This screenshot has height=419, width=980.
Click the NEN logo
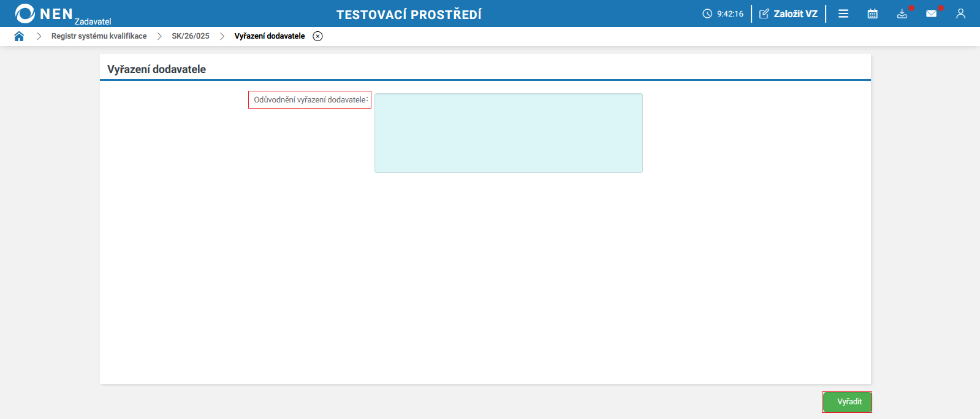44,13
